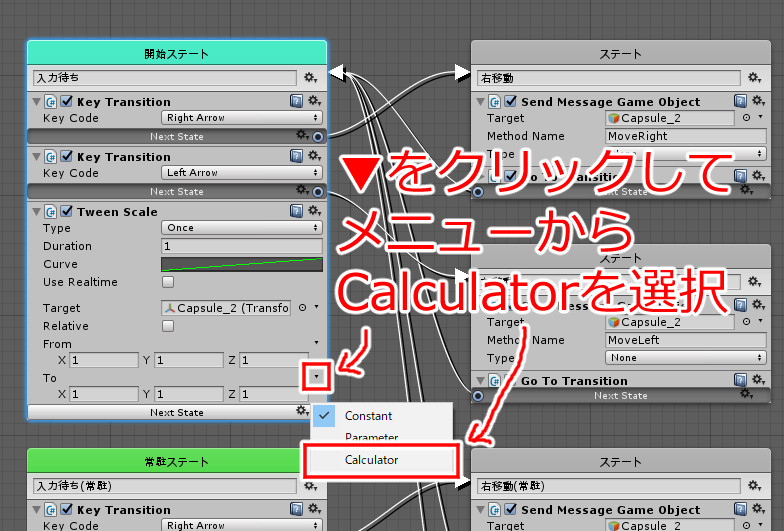This screenshot has height=531, width=784.
Task: Collapse Send Message in 右移動 state
Action: click(480, 102)
